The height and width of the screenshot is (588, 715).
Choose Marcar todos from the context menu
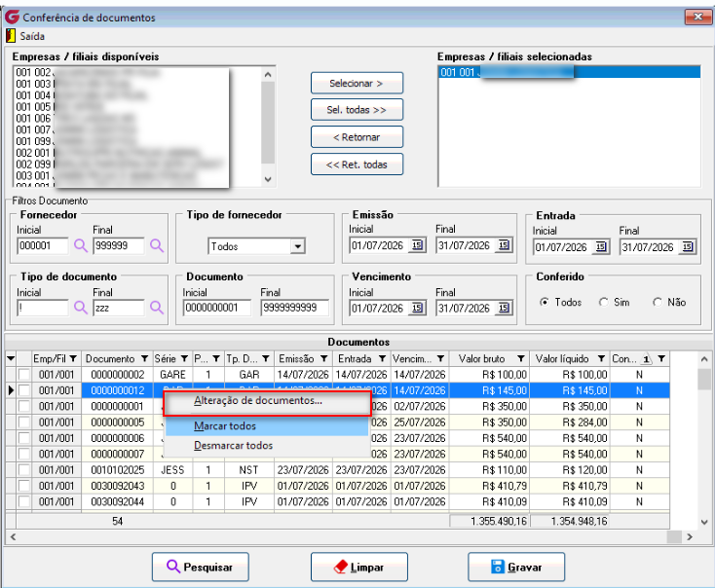(x=267, y=426)
